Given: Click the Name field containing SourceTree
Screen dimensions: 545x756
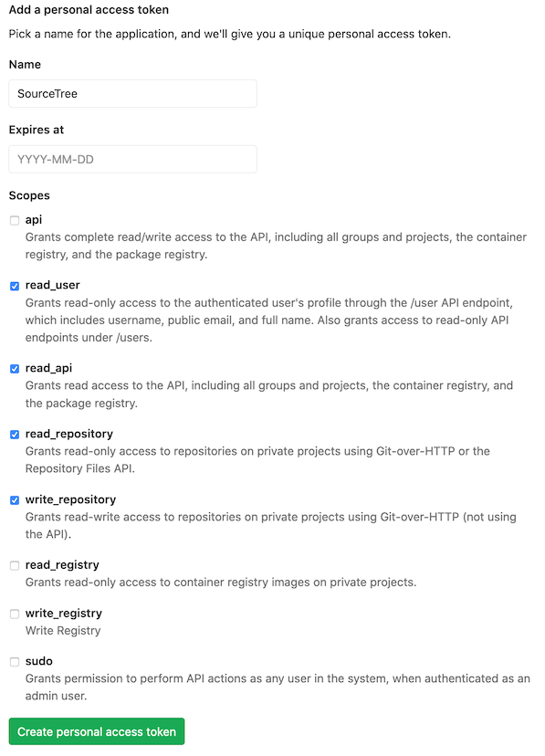Looking at the screenshot, I should (132, 93).
